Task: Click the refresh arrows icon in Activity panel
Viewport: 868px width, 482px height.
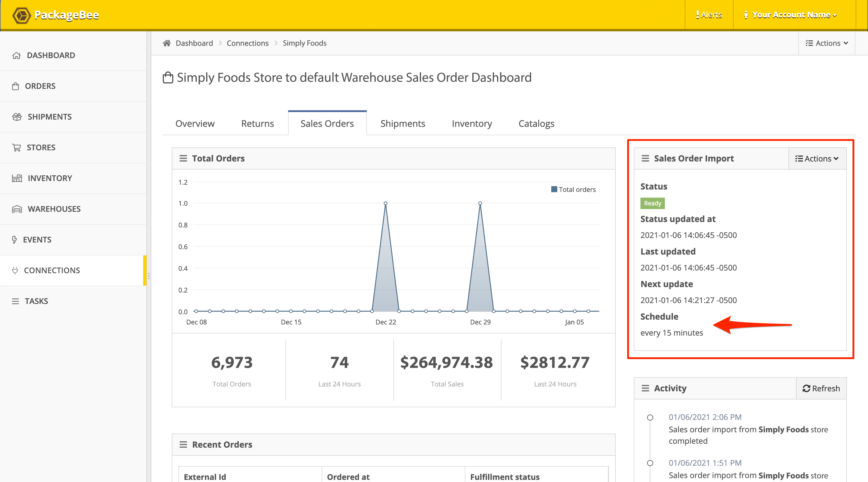Action: [x=806, y=389]
